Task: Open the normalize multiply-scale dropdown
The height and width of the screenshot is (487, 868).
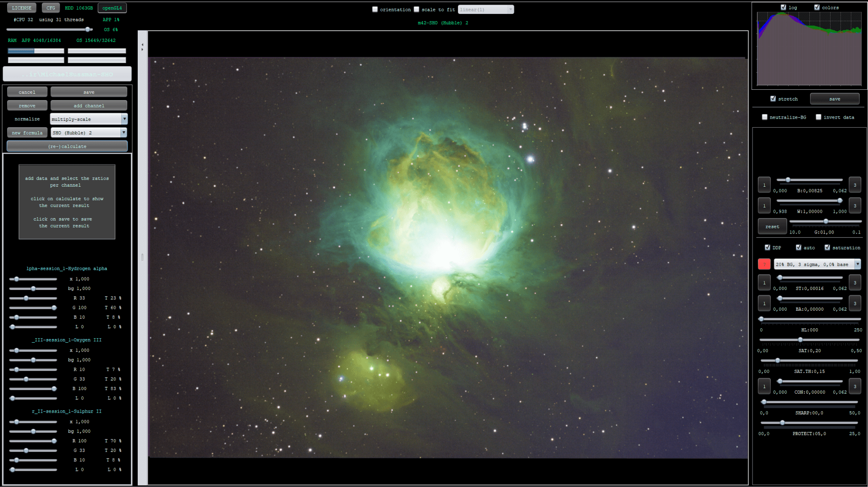Action: tap(125, 119)
